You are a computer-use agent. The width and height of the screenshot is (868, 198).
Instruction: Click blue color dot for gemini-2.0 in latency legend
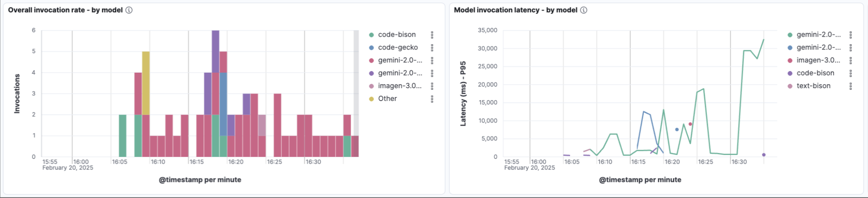[790, 48]
